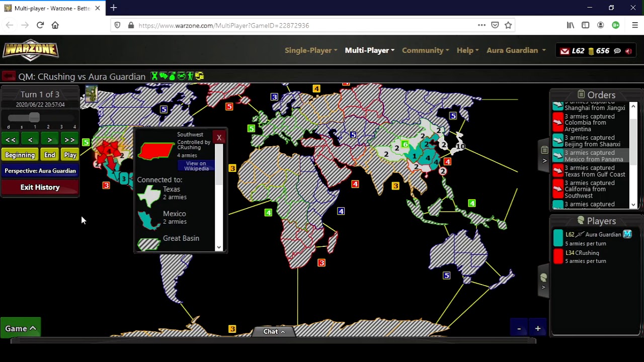Change Perspective: Aura Guardian
This screenshot has height=362, width=644.
[40, 171]
